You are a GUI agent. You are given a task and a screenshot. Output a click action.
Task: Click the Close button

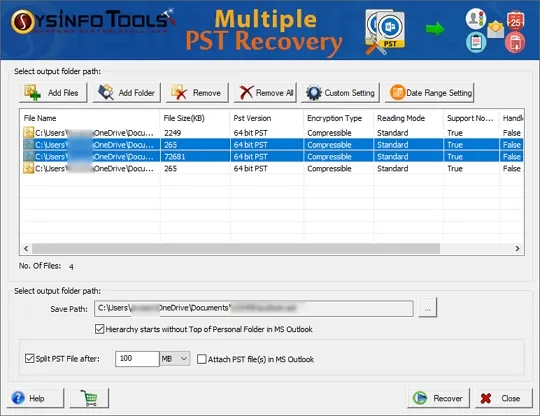click(504, 398)
